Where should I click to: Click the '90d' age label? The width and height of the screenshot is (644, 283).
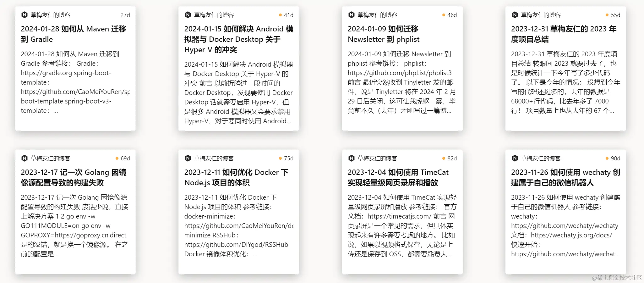[x=615, y=158]
